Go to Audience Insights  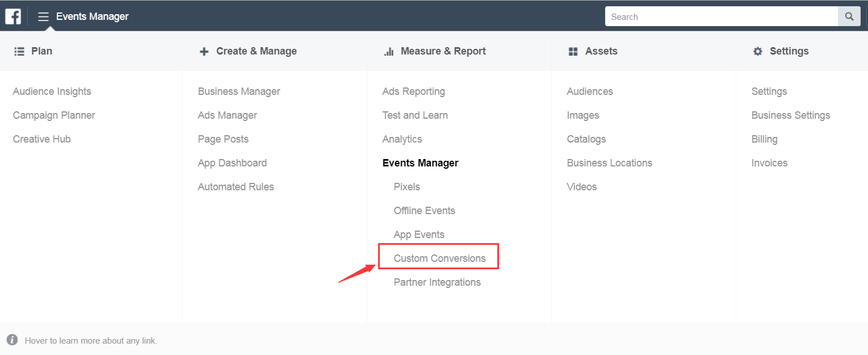pyautogui.click(x=52, y=91)
